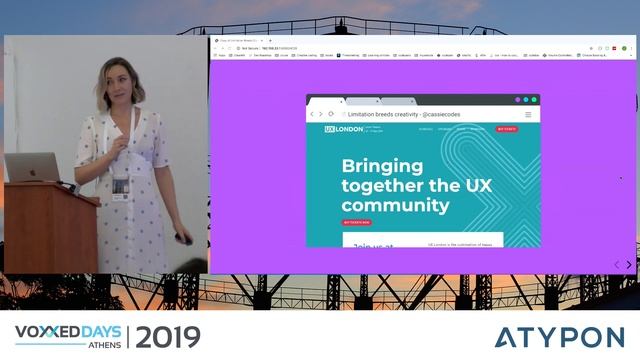Viewport: 640px width, 360px height.
Task: Go to the previous slide arrow
Action: tap(617, 265)
